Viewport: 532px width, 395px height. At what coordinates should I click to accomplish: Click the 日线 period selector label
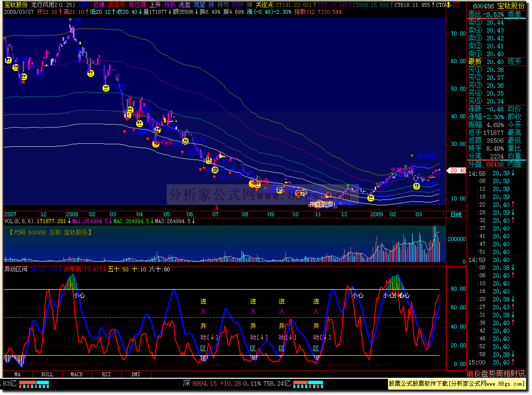(x=456, y=214)
